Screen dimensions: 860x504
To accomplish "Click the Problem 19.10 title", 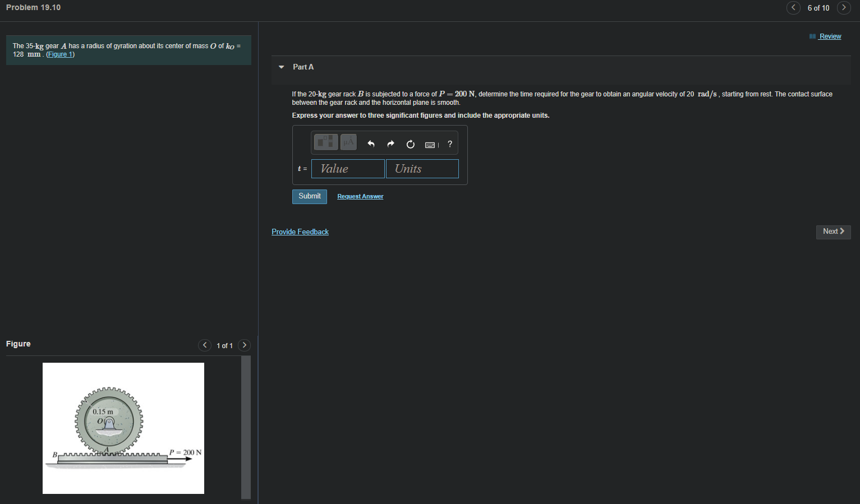I will [x=34, y=7].
